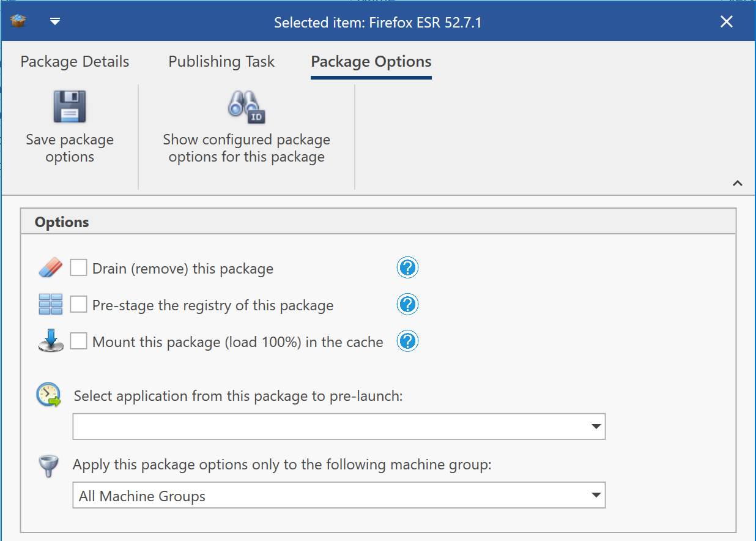Click the Save package options floppy icon
This screenshot has height=541, width=756.
point(69,107)
